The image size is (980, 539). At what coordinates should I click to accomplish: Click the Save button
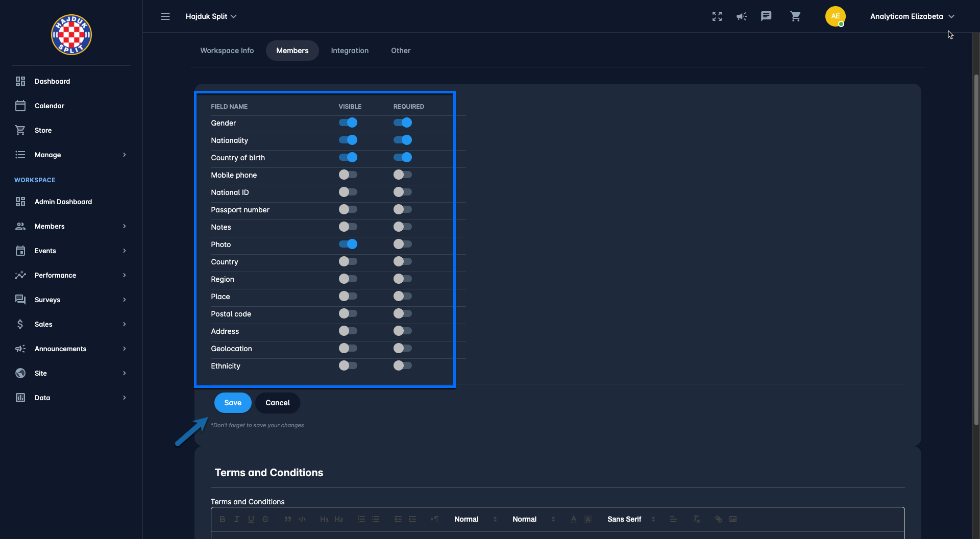click(233, 403)
